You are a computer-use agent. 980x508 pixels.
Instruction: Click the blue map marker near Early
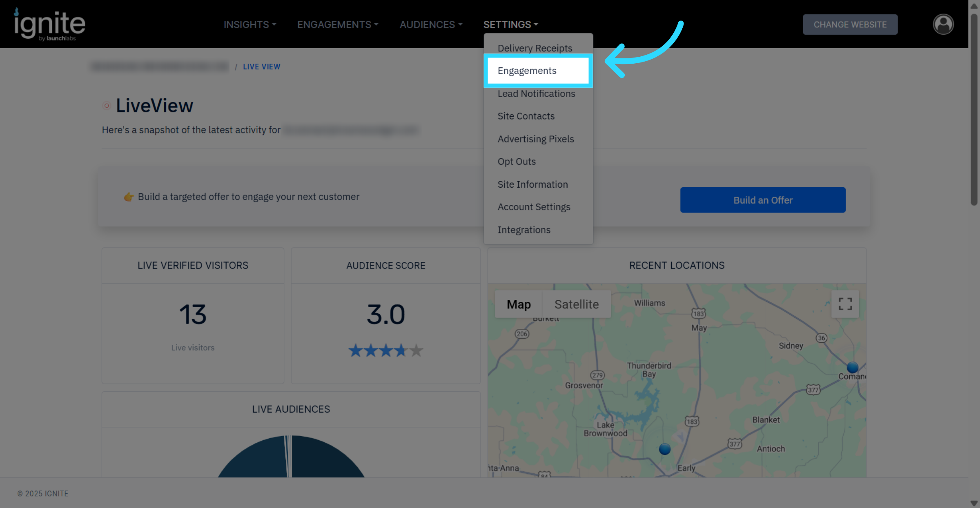664,449
